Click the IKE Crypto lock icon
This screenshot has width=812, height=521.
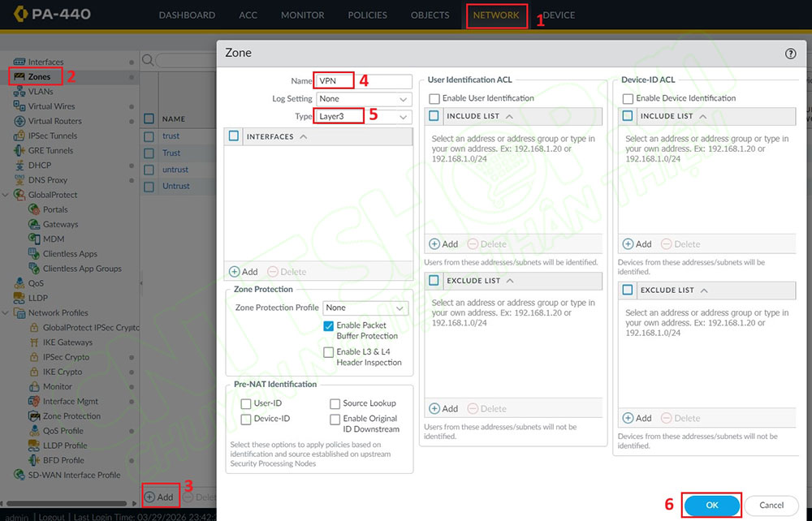click(x=34, y=372)
